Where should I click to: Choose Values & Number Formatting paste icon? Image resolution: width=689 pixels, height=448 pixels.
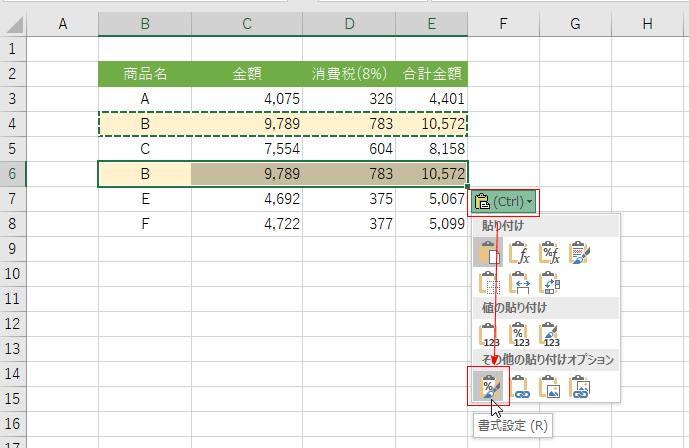521,334
